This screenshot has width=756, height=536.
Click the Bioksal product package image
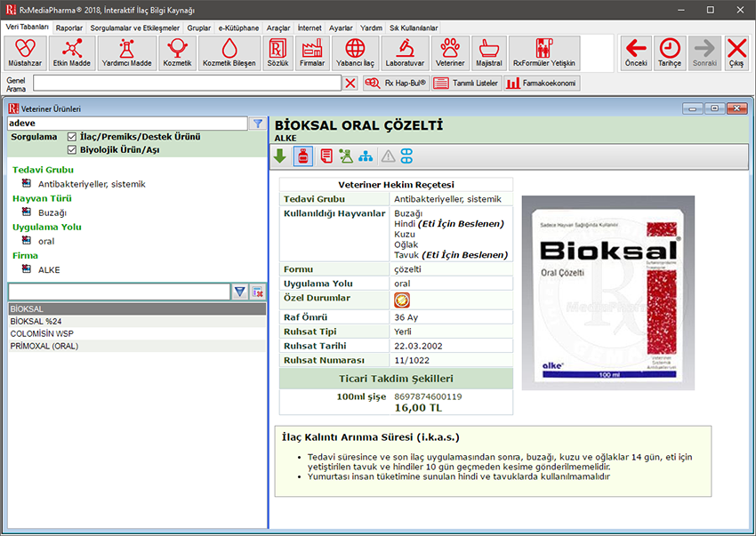607,292
